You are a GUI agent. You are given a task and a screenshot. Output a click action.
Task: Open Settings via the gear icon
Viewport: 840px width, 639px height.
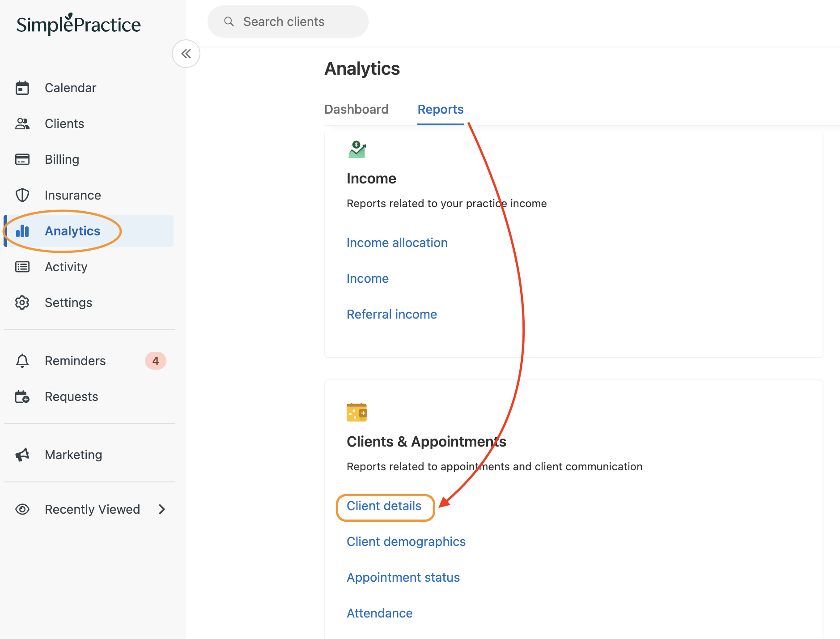click(22, 302)
